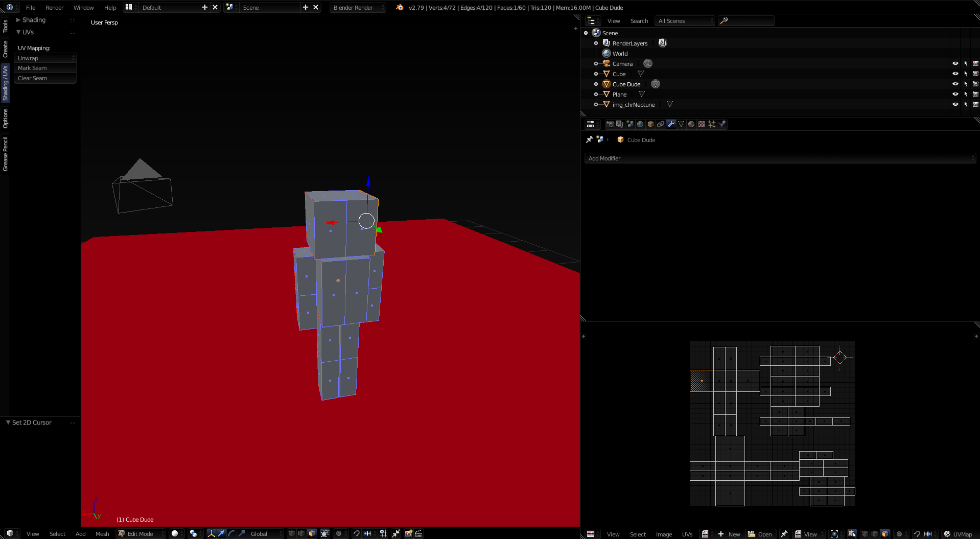Open the Mesh Data properties tab
This screenshot has width=980, height=539.
point(681,124)
